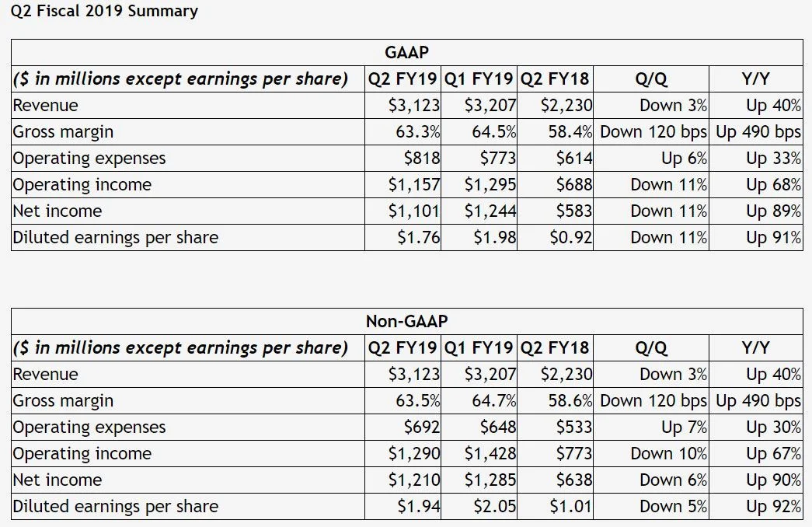Select Non-GAAP Operating income $1,428 cell
This screenshot has height=527, width=812.
click(479, 453)
